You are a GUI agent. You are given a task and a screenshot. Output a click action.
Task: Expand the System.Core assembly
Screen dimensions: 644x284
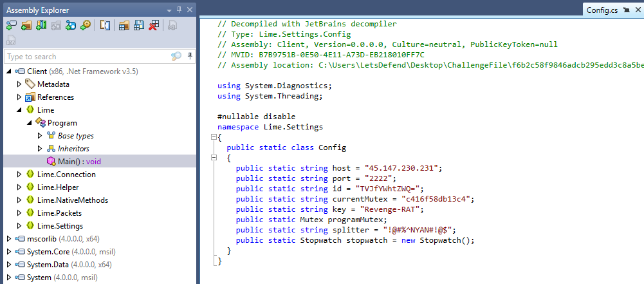coord(8,252)
